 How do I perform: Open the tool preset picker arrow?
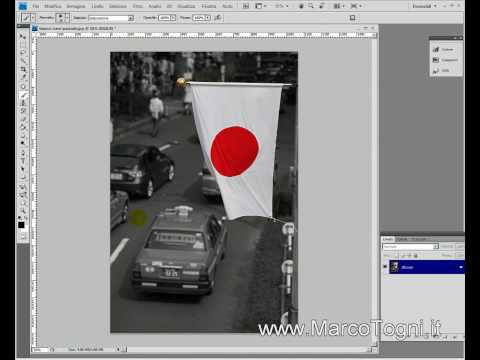pyautogui.click(x=34, y=18)
